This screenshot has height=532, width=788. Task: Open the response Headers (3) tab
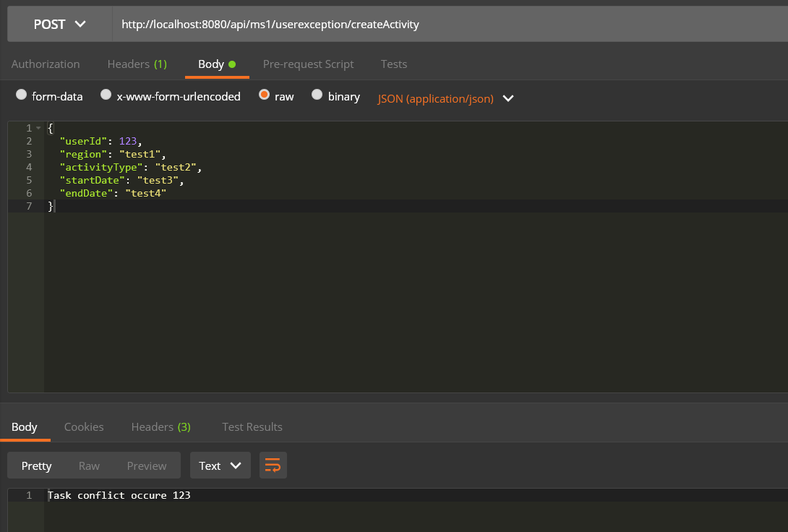coord(160,426)
